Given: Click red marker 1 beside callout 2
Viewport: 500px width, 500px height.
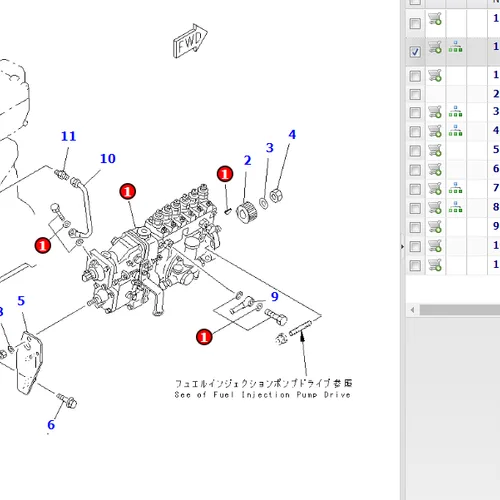Looking at the screenshot, I should pyautogui.click(x=225, y=174).
